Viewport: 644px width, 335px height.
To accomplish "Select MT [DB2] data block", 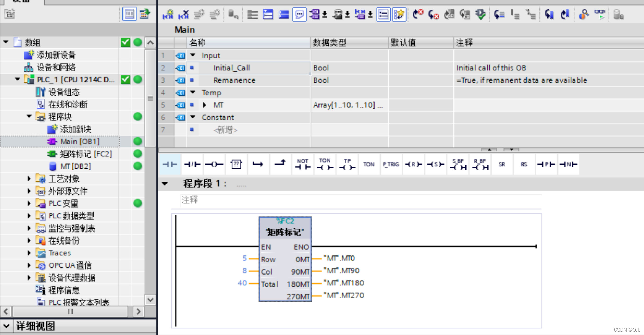I will (x=75, y=166).
